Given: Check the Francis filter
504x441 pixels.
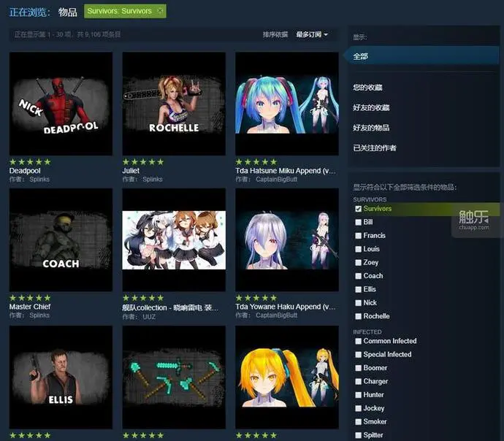Looking at the screenshot, I should 358,236.
